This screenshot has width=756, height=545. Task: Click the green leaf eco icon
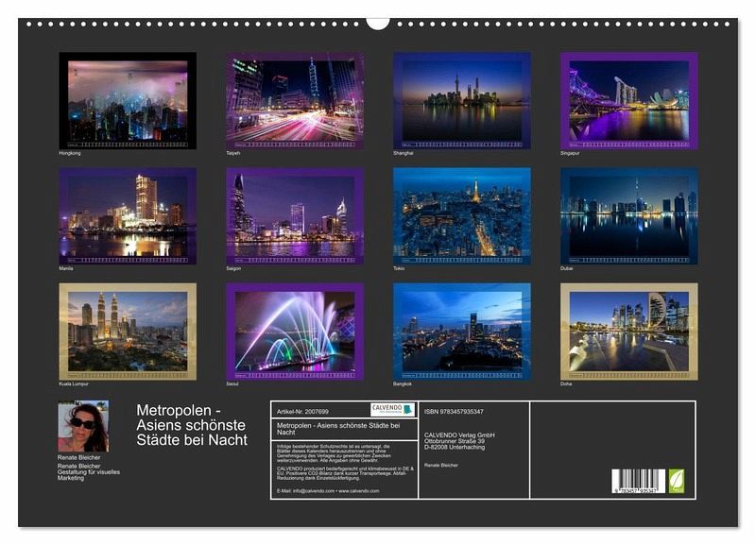676,481
